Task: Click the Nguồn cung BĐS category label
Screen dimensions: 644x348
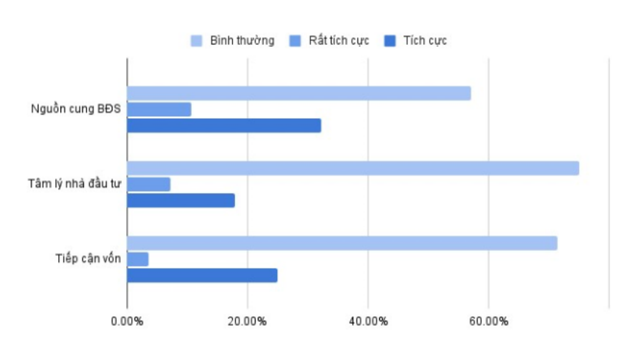Action: tap(75, 109)
